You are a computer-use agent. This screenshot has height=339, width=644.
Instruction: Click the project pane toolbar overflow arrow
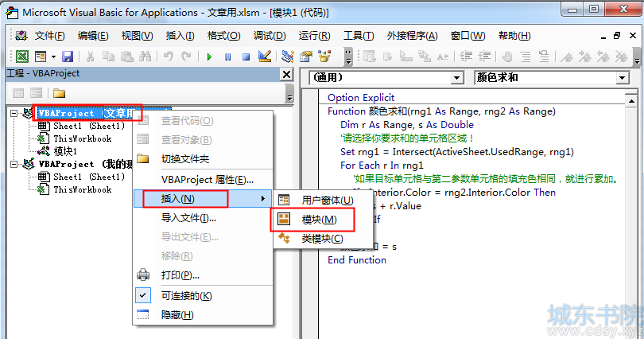point(289,94)
